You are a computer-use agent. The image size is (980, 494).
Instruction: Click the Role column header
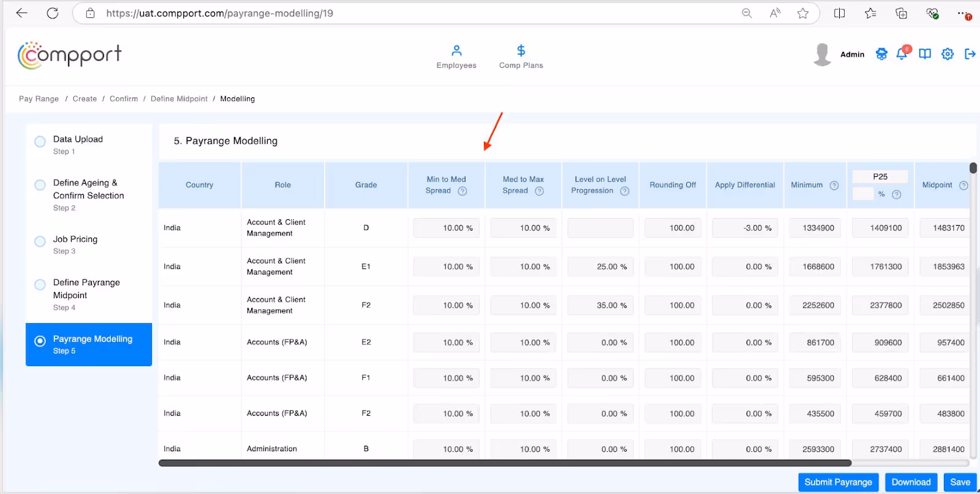click(283, 185)
